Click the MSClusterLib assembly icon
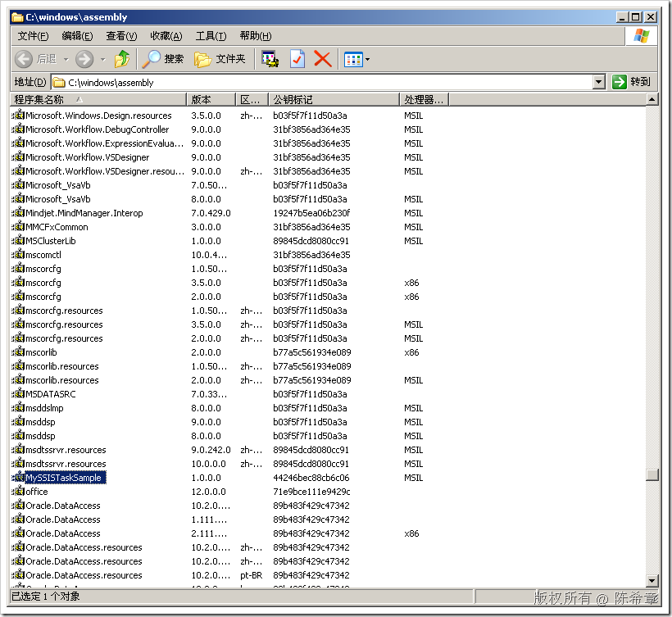This screenshot has width=672, height=617. tap(18, 240)
